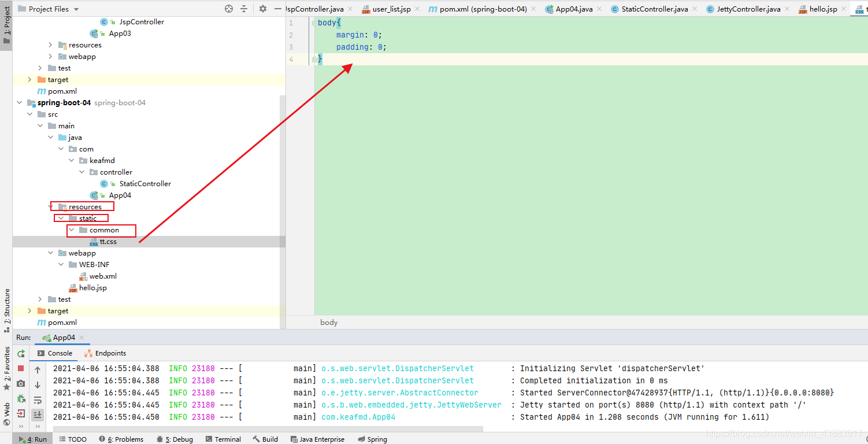Open the Build tool window

point(265,439)
